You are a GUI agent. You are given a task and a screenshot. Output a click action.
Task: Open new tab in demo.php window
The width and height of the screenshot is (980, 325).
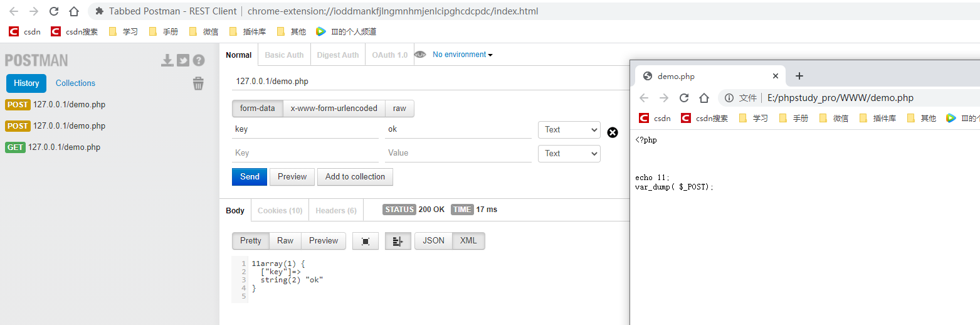pos(799,76)
